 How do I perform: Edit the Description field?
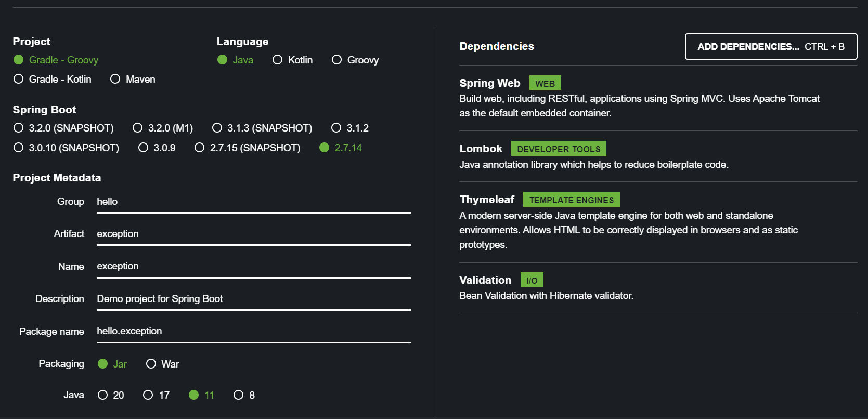[x=254, y=299]
